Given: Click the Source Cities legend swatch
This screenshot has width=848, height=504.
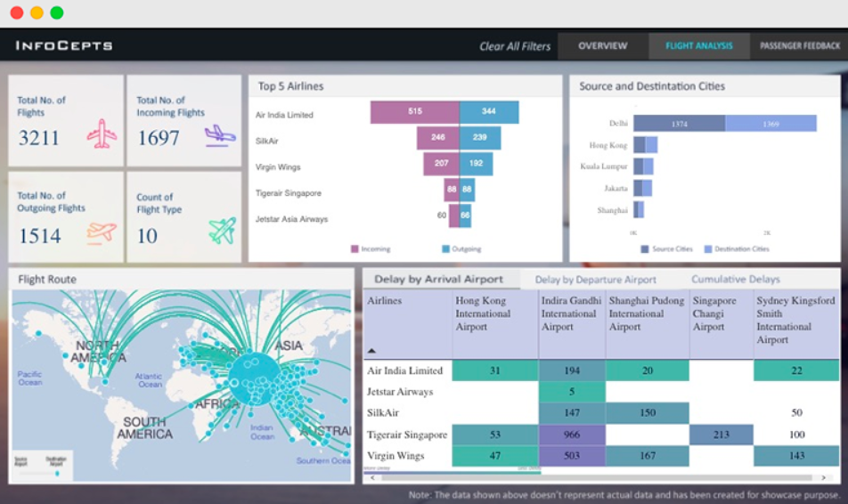Looking at the screenshot, I should pos(645,248).
